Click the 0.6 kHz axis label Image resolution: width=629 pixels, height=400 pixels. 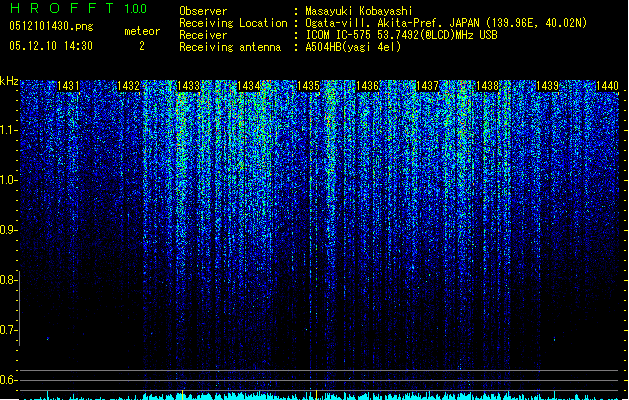pyautogui.click(x=7, y=380)
